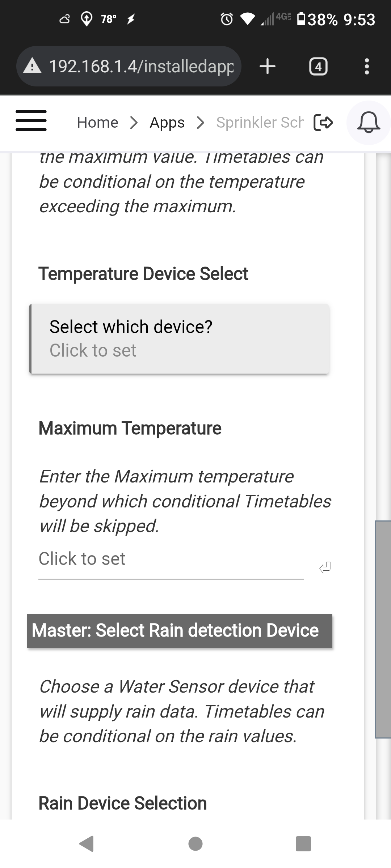Image resolution: width=391 pixels, height=868 pixels.
Task: Click the logout arrow icon
Action: pos(323,123)
